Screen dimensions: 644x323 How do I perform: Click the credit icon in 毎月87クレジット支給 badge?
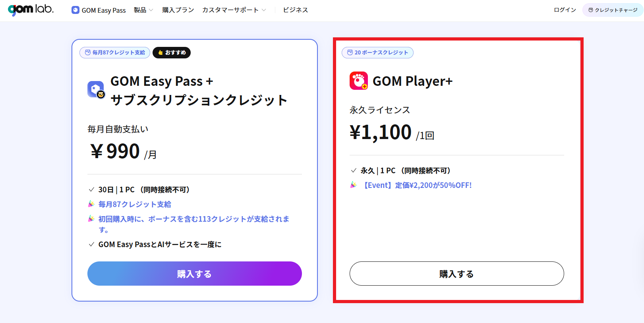[x=88, y=52]
